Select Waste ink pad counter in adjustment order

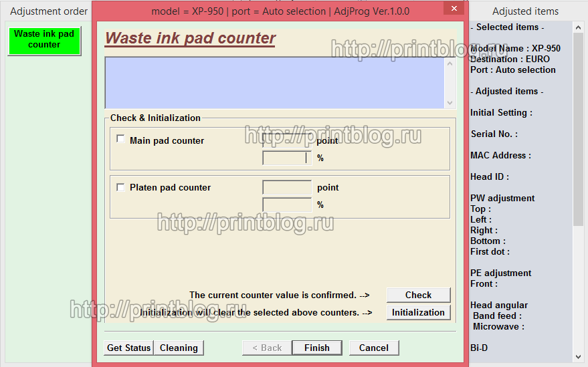click(44, 41)
